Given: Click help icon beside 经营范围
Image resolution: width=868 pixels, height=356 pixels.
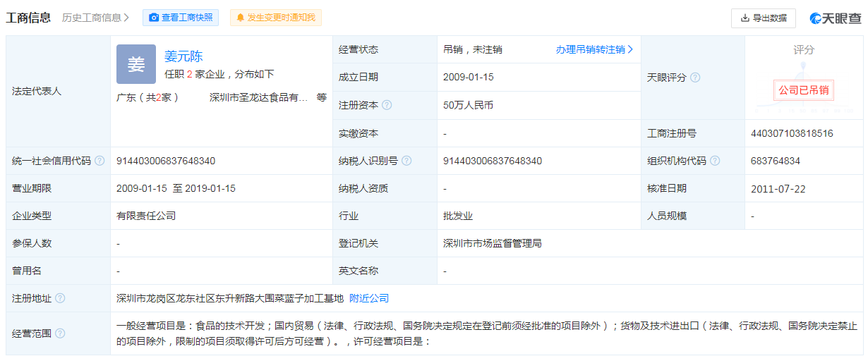Looking at the screenshot, I should click(60, 333).
